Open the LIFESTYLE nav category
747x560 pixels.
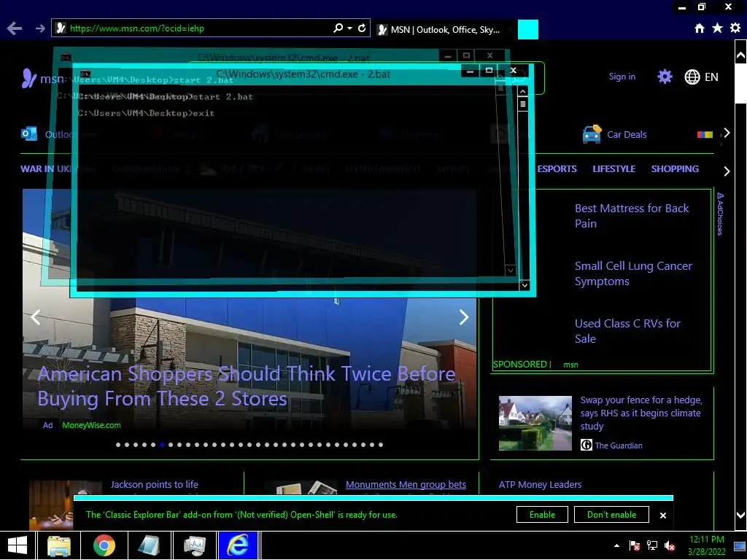[614, 168]
